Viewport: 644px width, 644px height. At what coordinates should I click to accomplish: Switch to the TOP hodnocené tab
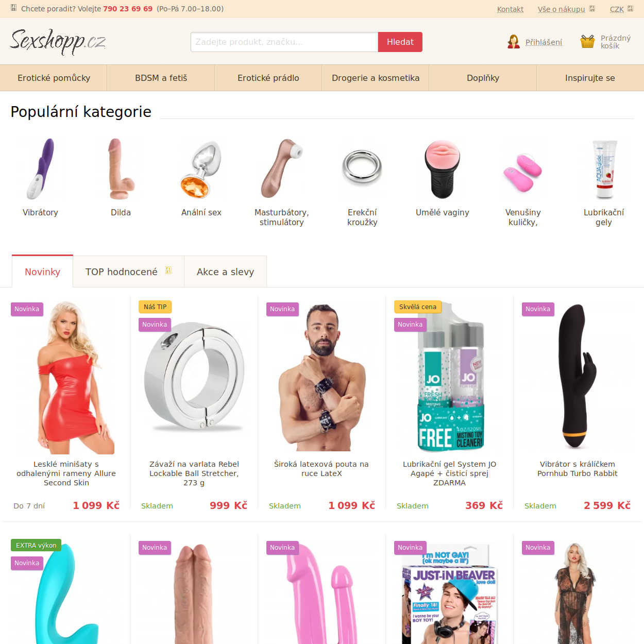(x=128, y=272)
